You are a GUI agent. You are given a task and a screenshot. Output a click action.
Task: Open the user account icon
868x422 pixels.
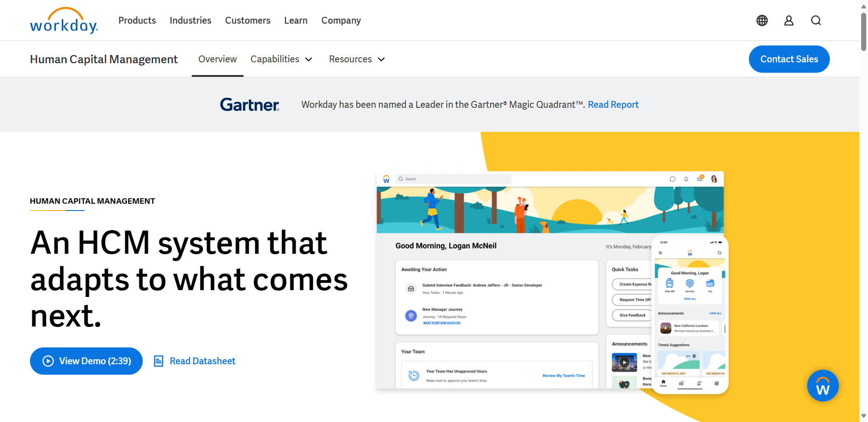(x=789, y=20)
